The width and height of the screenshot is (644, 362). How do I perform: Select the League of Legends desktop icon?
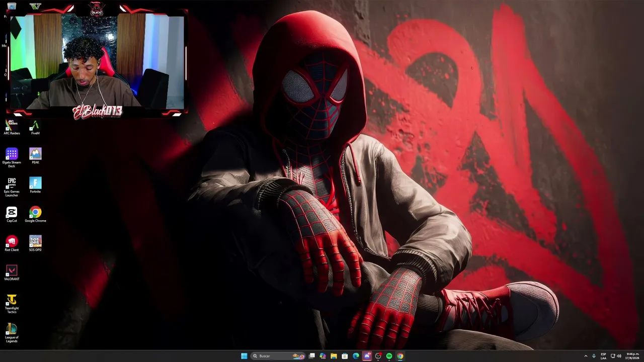click(x=12, y=333)
